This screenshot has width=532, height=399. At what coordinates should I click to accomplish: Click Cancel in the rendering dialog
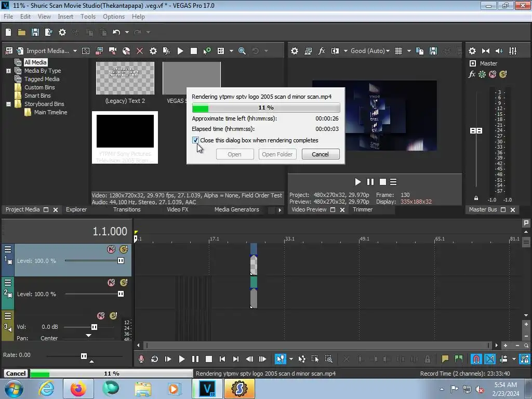320,154
